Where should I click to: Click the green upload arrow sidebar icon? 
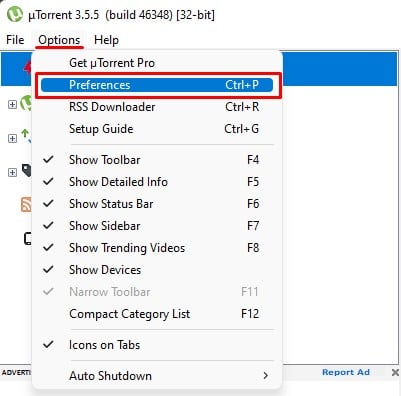tap(26, 136)
